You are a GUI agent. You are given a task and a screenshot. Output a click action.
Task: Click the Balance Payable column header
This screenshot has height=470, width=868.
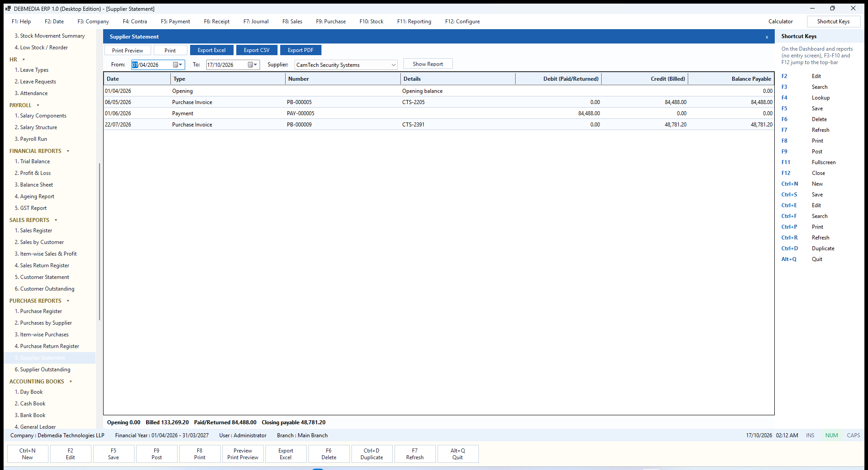coord(731,79)
